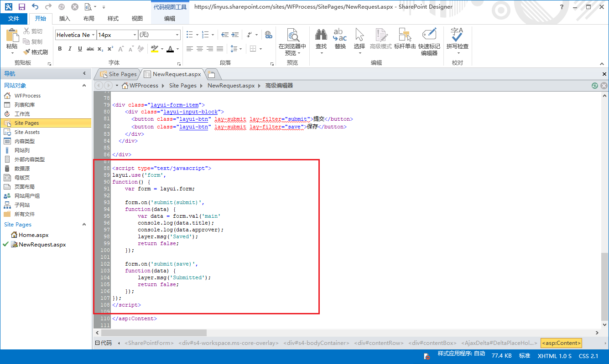Toggle superscript formatting (x²)
The image size is (609, 364).
pos(110,49)
